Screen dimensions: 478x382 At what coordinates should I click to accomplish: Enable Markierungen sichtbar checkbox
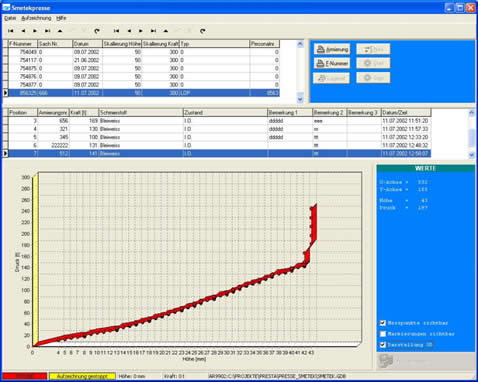(x=383, y=334)
